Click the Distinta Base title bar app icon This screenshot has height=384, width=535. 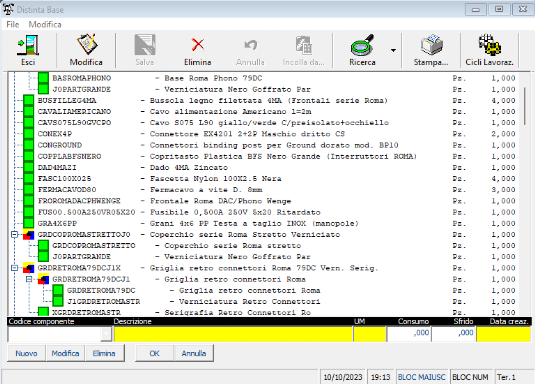point(8,9)
